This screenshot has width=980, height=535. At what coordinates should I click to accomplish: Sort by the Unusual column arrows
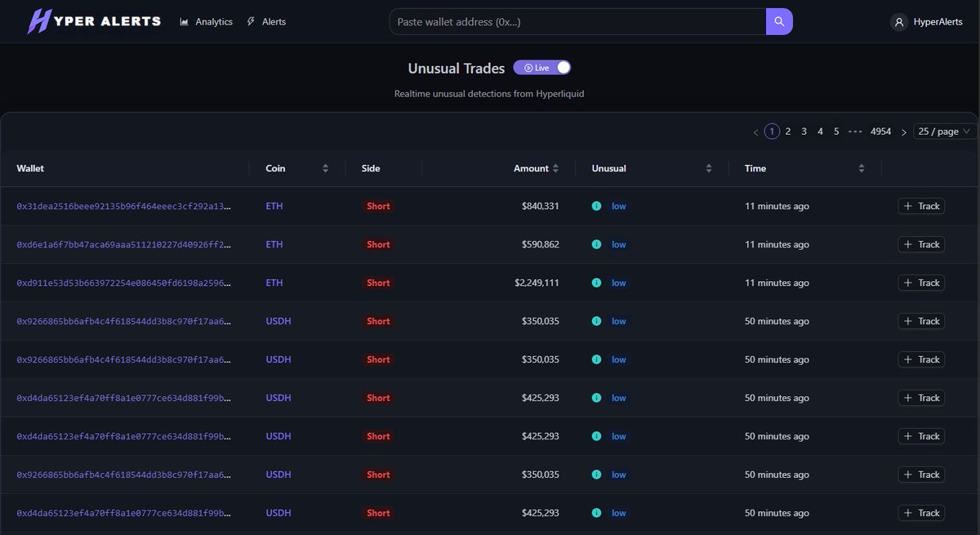click(x=709, y=168)
